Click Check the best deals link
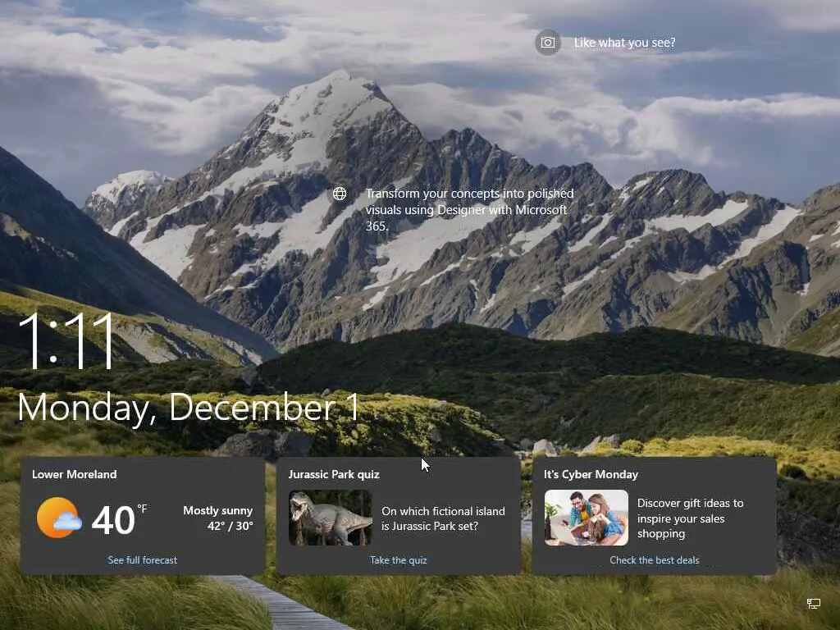The height and width of the screenshot is (630, 840). point(654,559)
